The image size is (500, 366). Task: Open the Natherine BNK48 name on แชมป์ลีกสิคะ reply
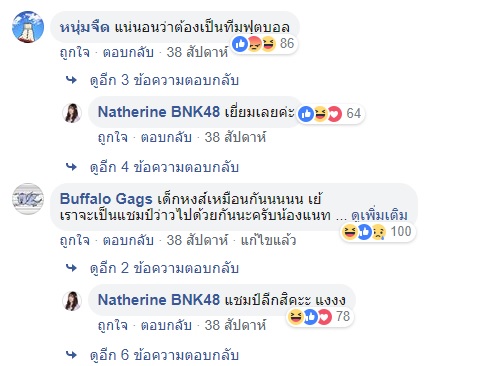point(159,300)
